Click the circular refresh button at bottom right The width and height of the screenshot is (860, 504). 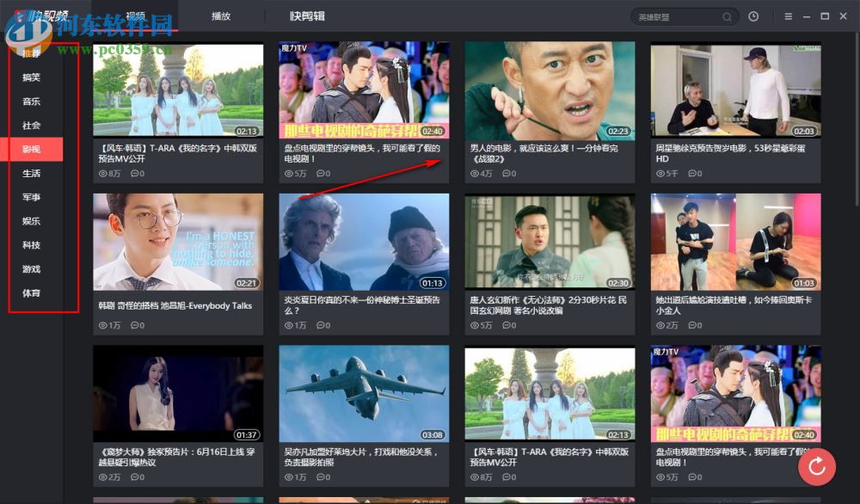(817, 466)
